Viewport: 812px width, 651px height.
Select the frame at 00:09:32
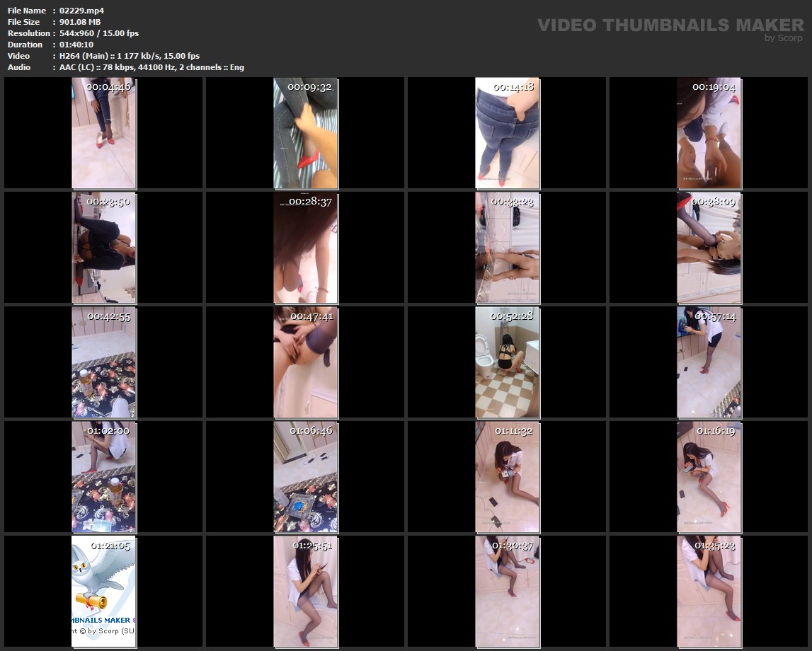305,133
